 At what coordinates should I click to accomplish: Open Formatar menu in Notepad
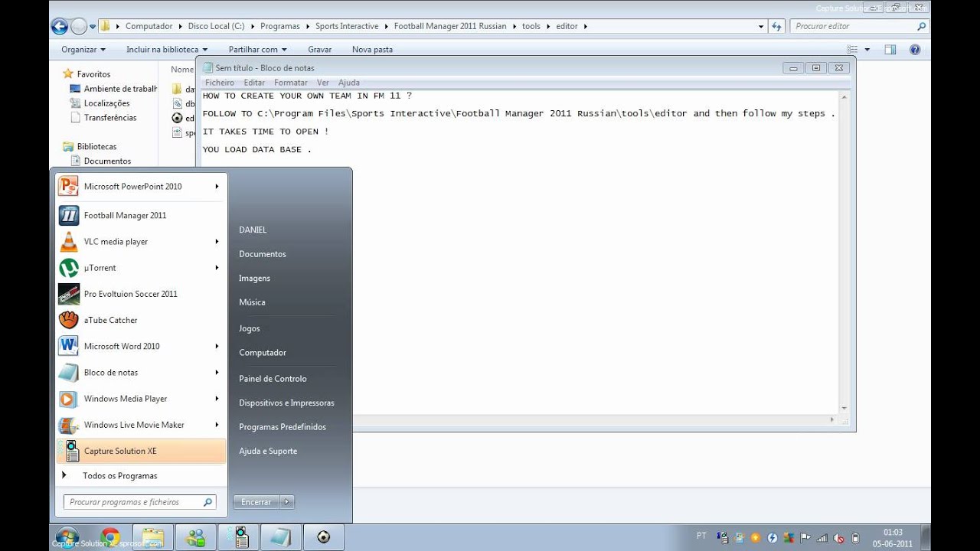291,83
